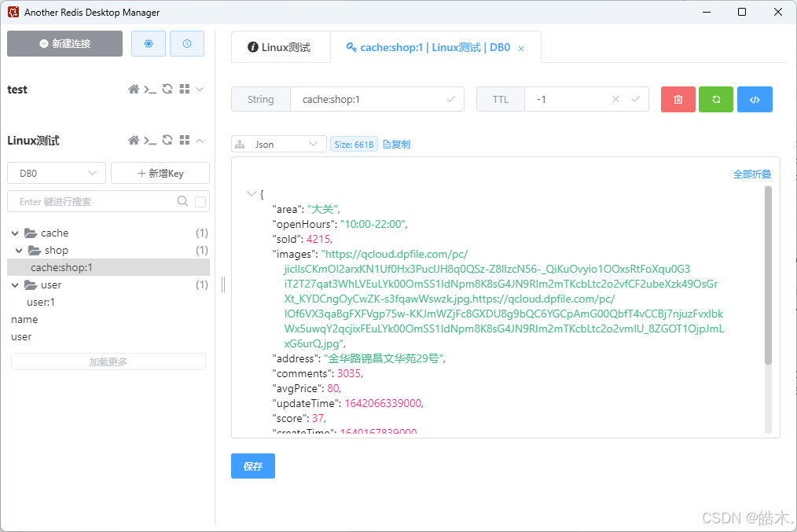
Task: Click the "score" value 37
Action: pyautogui.click(x=318, y=418)
